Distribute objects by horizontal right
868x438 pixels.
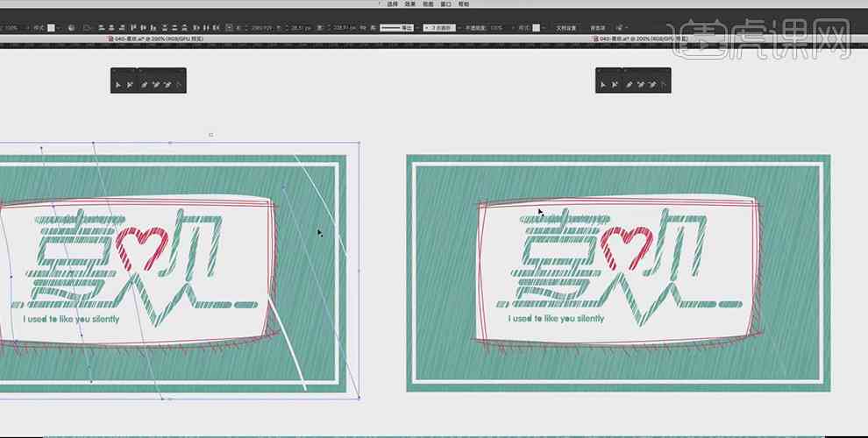tap(216, 28)
